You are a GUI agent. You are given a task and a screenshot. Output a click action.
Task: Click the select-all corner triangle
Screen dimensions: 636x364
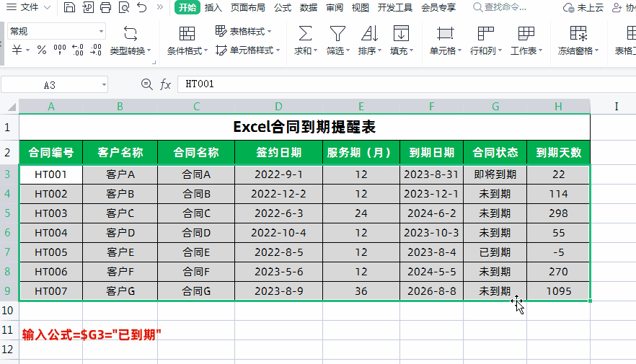point(12,107)
